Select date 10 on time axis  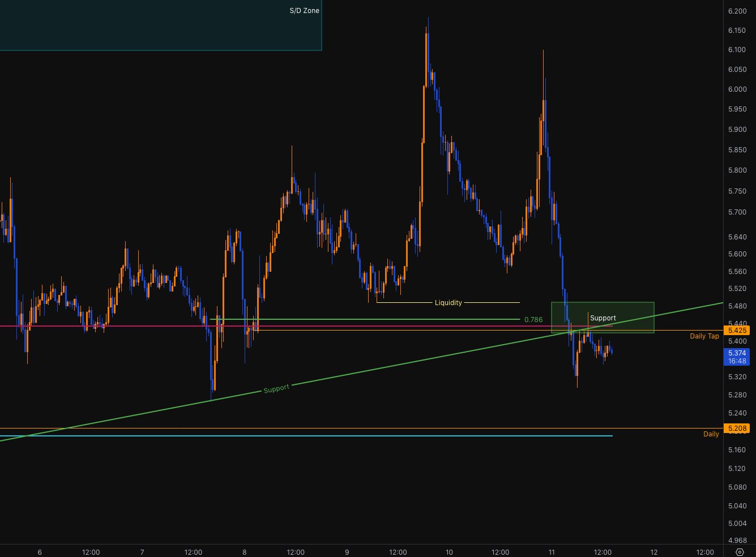pos(449,552)
